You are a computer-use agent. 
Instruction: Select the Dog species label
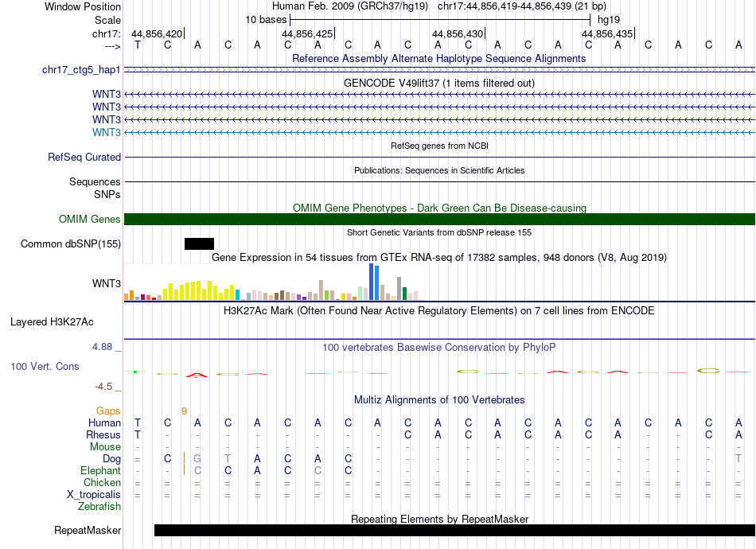tap(111, 459)
